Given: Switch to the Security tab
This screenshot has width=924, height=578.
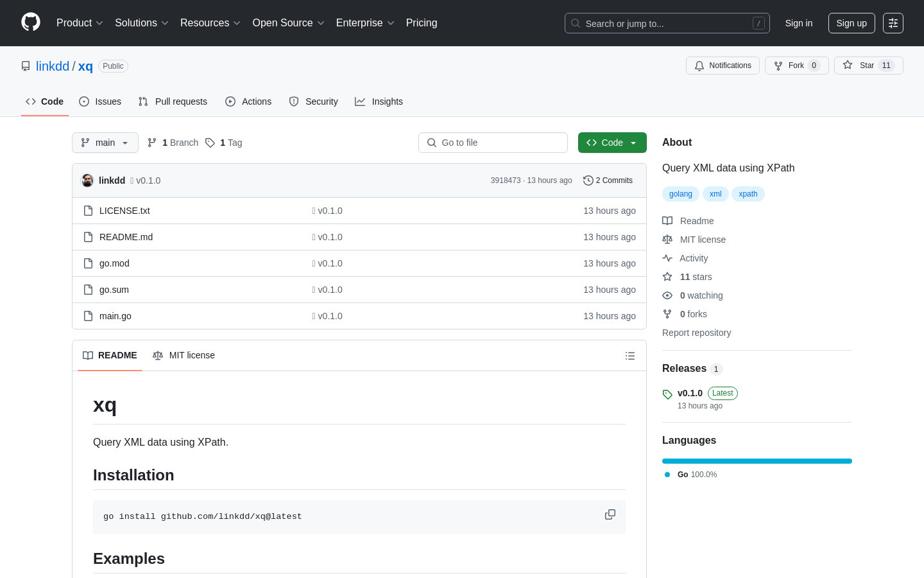Looking at the screenshot, I should 313,101.
